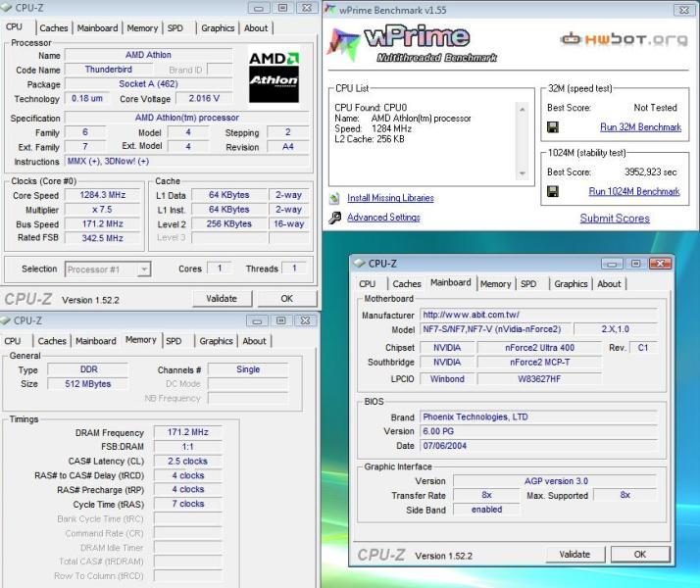
Task: Click the Level 2 256 KBytes cache value
Action: tap(229, 224)
